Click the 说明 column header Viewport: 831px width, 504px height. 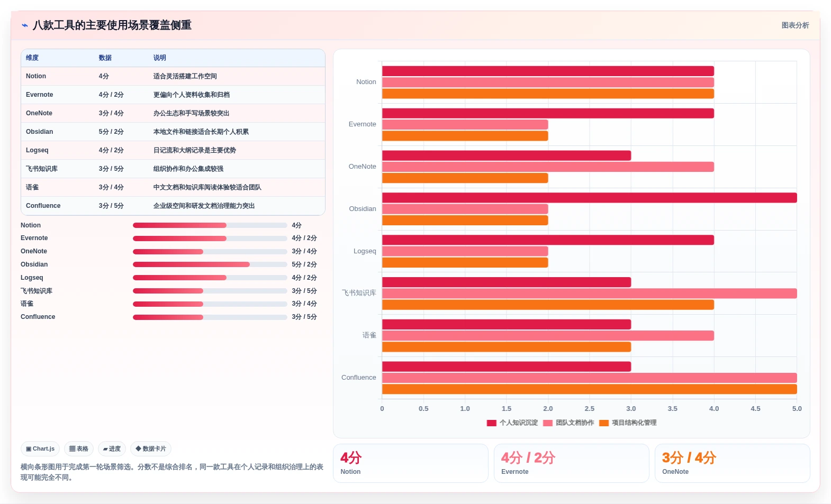pos(160,58)
